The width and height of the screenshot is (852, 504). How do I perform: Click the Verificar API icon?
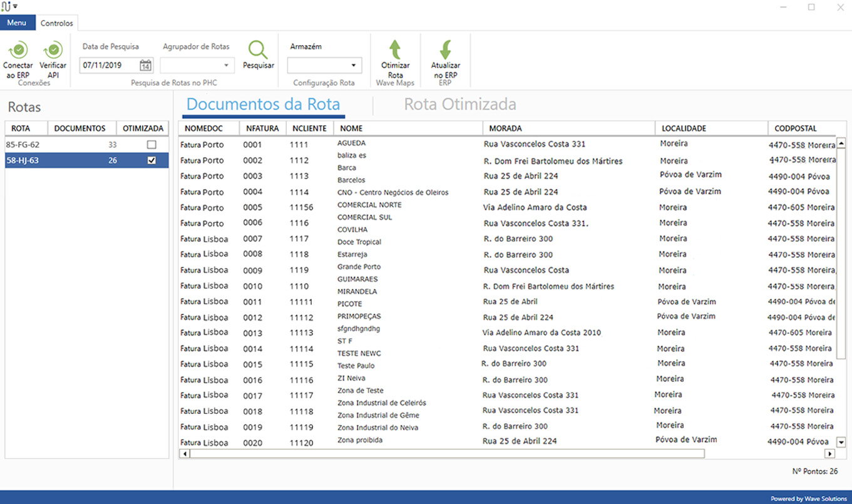point(53,49)
